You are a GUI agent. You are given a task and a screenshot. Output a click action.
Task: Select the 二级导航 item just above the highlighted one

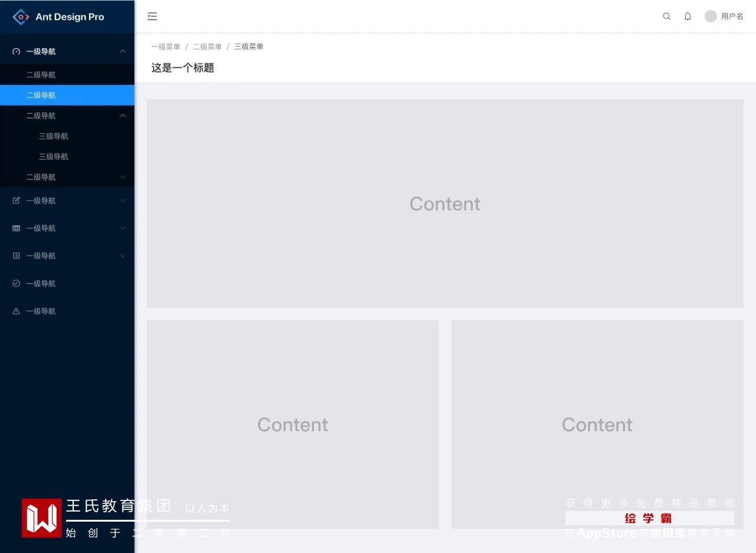67,75
